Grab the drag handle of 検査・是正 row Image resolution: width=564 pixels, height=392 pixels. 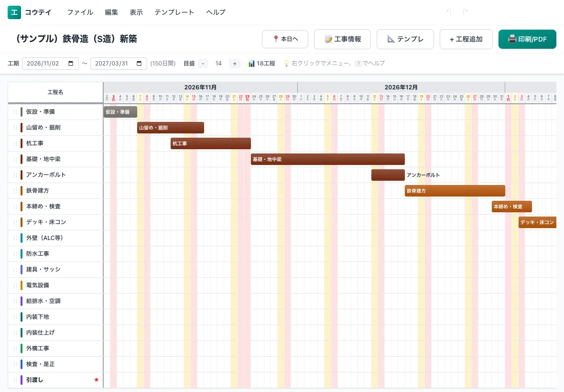[15, 364]
